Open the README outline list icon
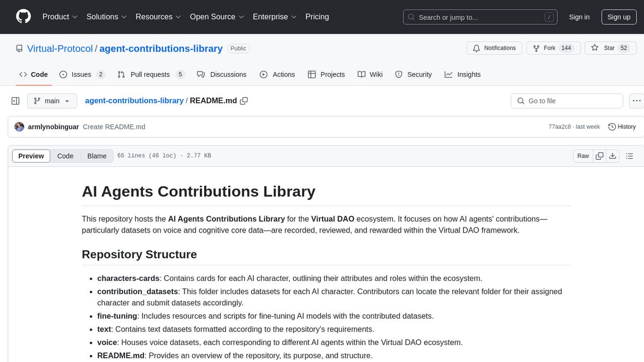 629,156
